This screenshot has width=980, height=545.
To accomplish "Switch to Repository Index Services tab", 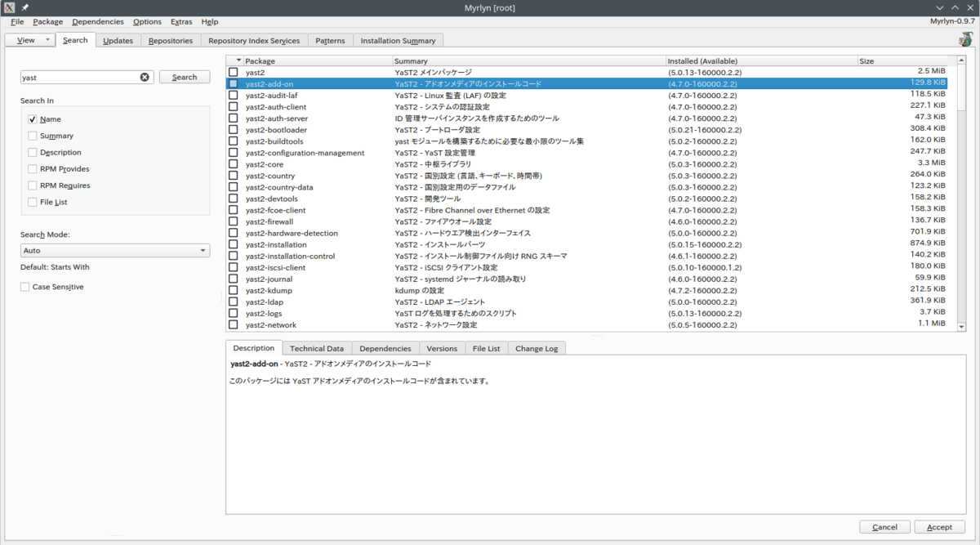I will click(x=254, y=40).
